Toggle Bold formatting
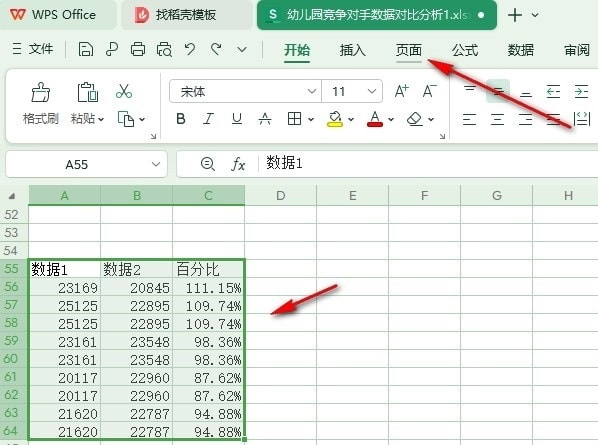 181,119
